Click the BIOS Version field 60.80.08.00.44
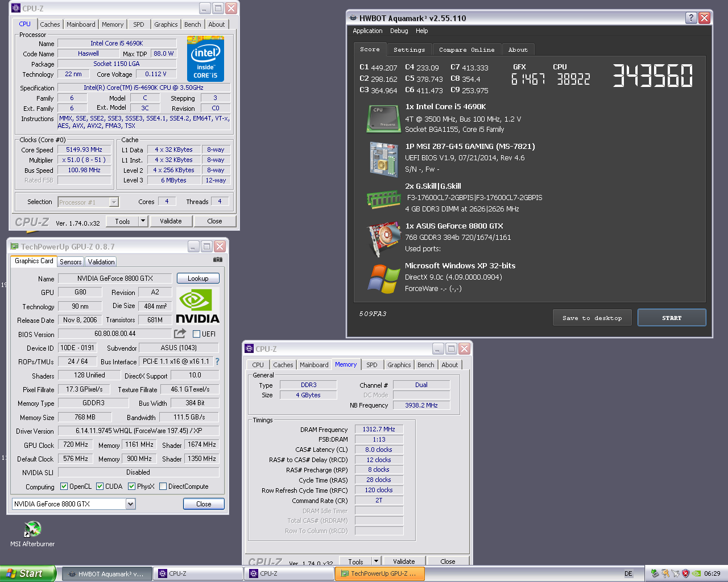This screenshot has height=582, width=728. 115,334
